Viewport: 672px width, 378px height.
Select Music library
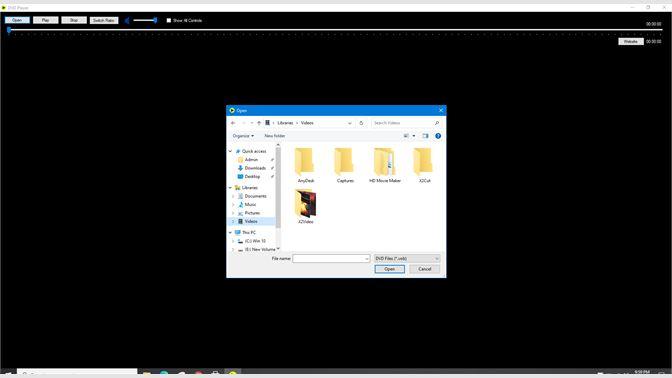[x=250, y=205]
